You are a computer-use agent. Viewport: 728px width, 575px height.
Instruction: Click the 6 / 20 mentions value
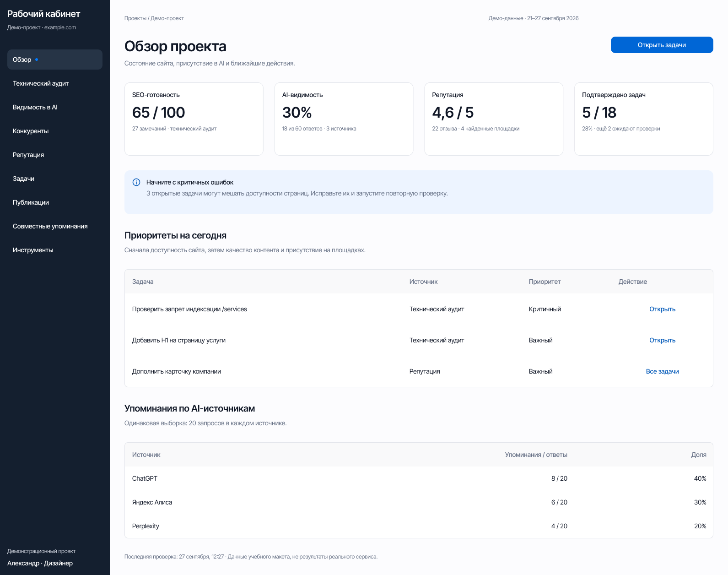pyautogui.click(x=559, y=502)
